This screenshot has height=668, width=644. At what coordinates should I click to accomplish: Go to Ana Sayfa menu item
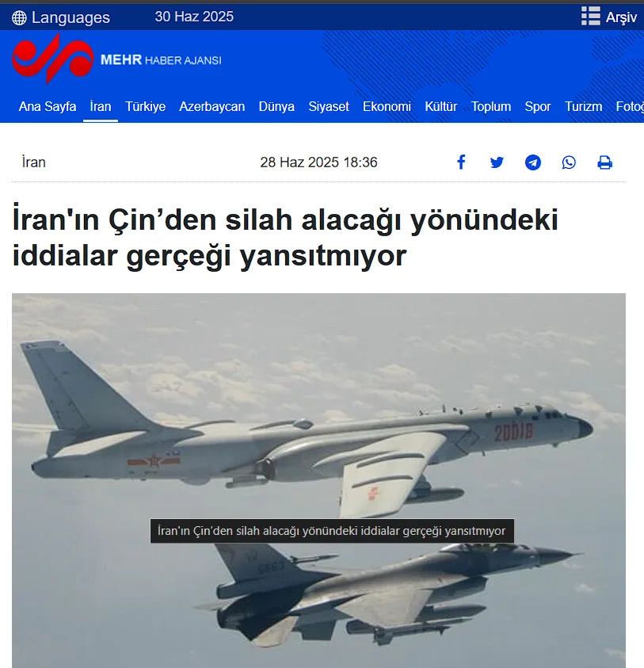pyautogui.click(x=48, y=106)
